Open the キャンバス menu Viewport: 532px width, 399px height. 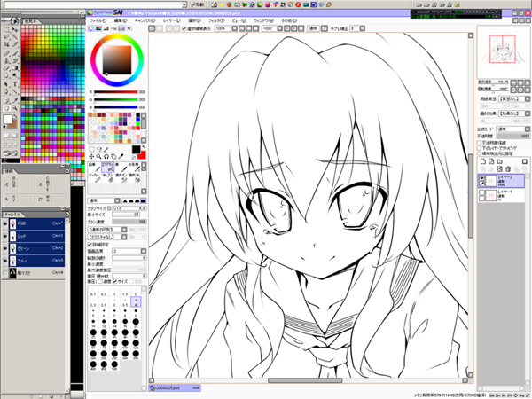(x=145, y=20)
